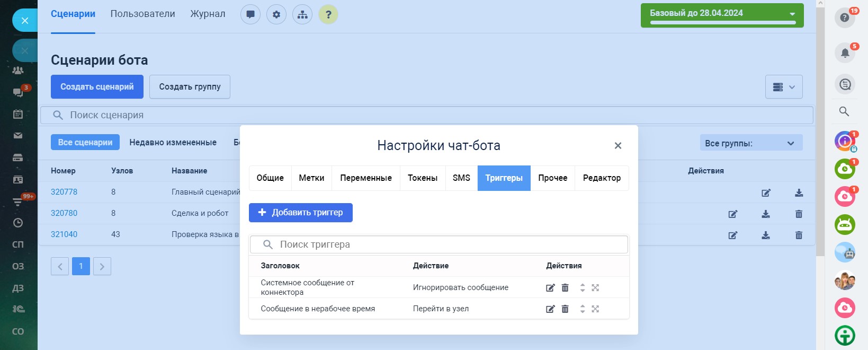This screenshot has height=350, width=868.
Task: Delete scenario 321040 with trash icon
Action: (x=799, y=235)
